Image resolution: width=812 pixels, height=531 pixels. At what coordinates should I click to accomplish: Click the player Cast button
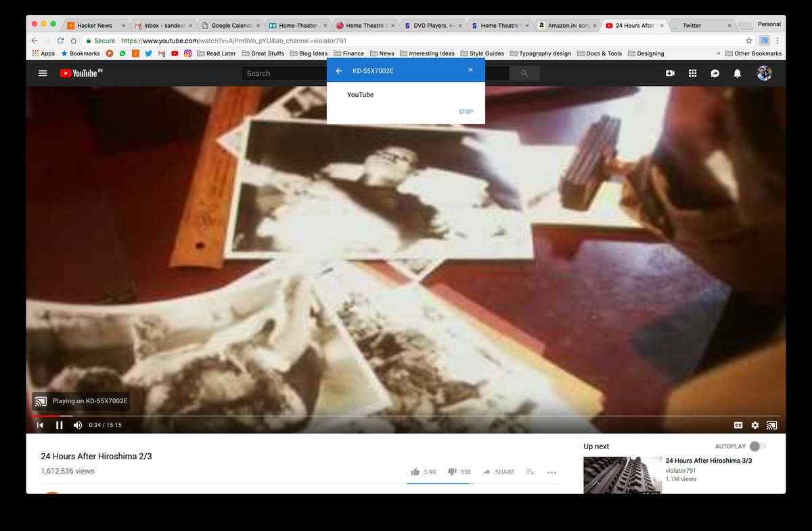(772, 425)
